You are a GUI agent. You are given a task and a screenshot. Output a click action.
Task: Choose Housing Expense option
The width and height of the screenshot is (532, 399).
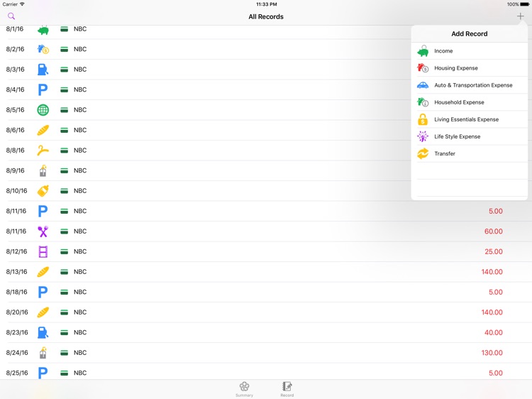point(470,68)
